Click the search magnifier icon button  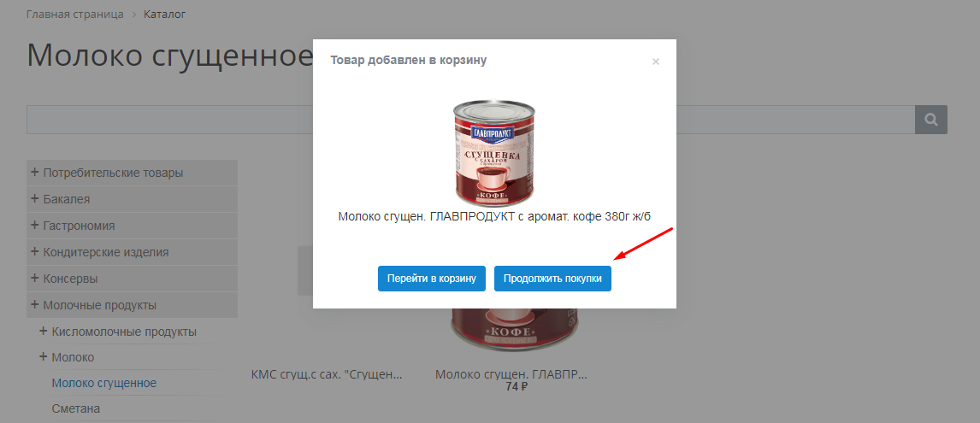[931, 120]
